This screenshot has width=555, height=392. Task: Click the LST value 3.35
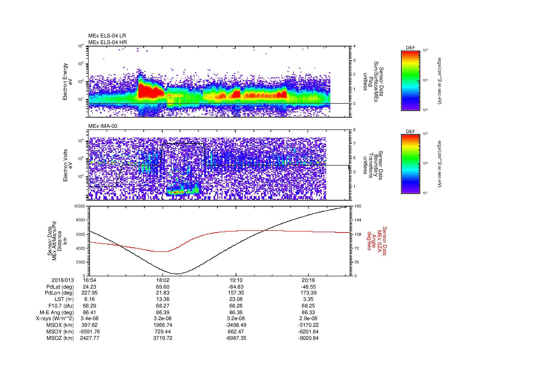tap(308, 300)
